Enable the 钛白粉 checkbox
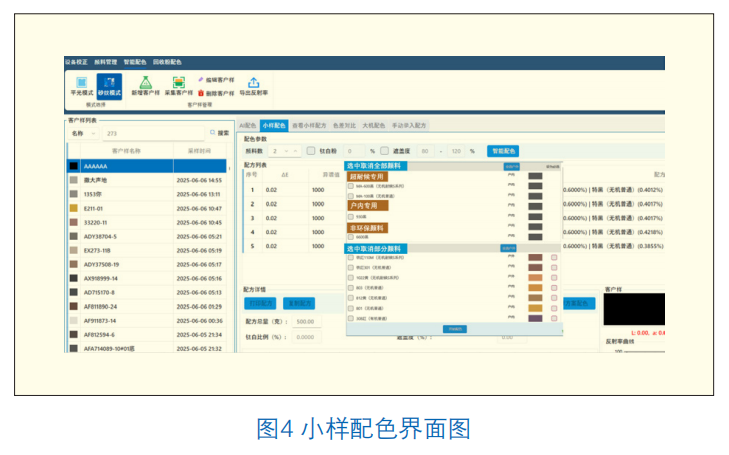 (311, 151)
